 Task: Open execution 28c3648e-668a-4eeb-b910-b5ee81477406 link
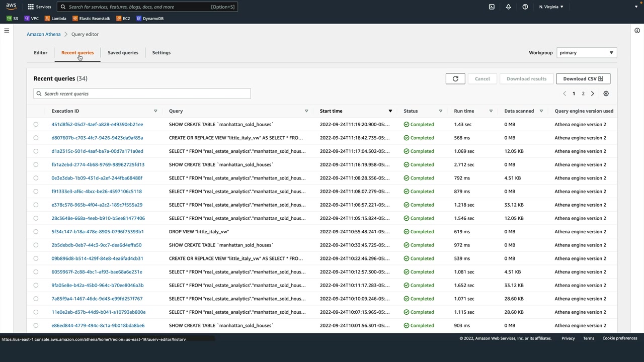98,218
